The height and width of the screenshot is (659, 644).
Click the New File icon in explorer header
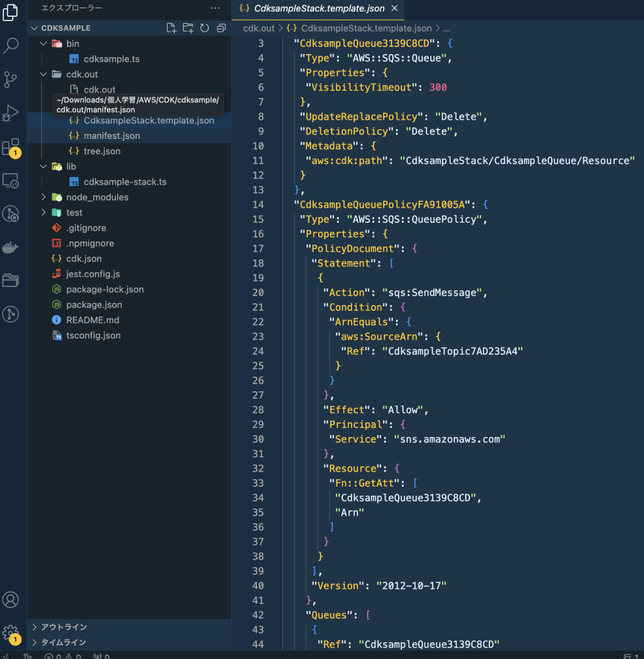(171, 28)
